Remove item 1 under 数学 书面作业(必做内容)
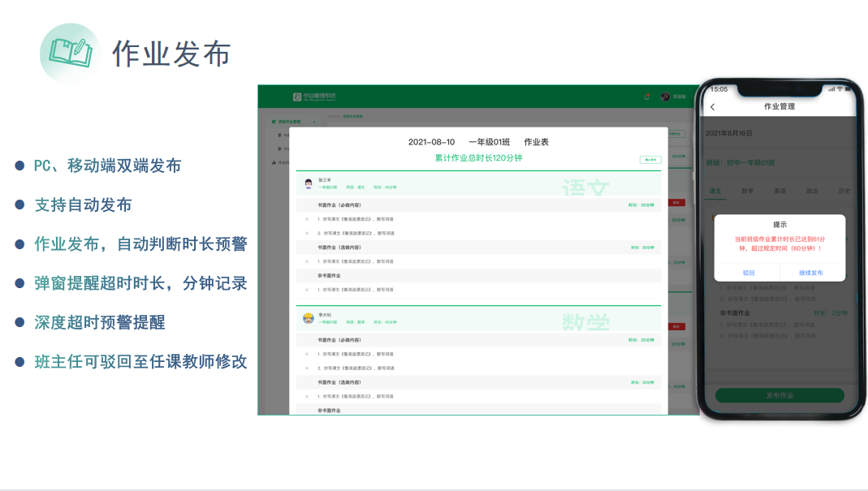Image resolution: width=868 pixels, height=491 pixels. coord(307,354)
